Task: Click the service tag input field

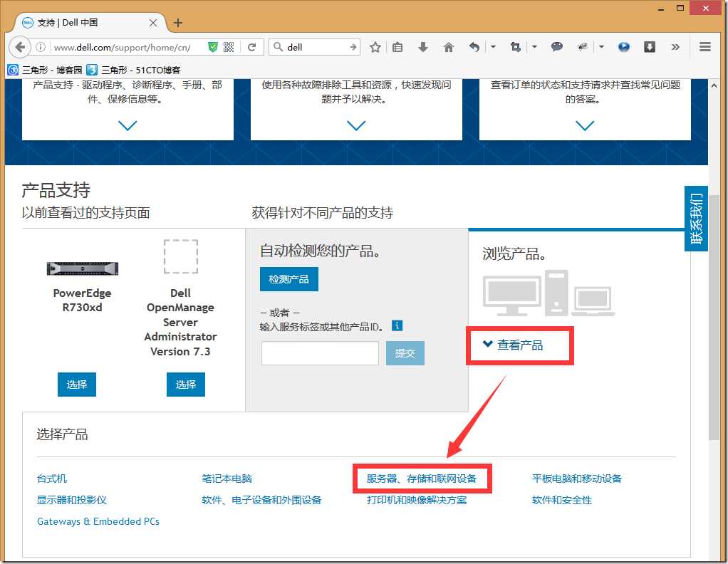Action: point(320,353)
